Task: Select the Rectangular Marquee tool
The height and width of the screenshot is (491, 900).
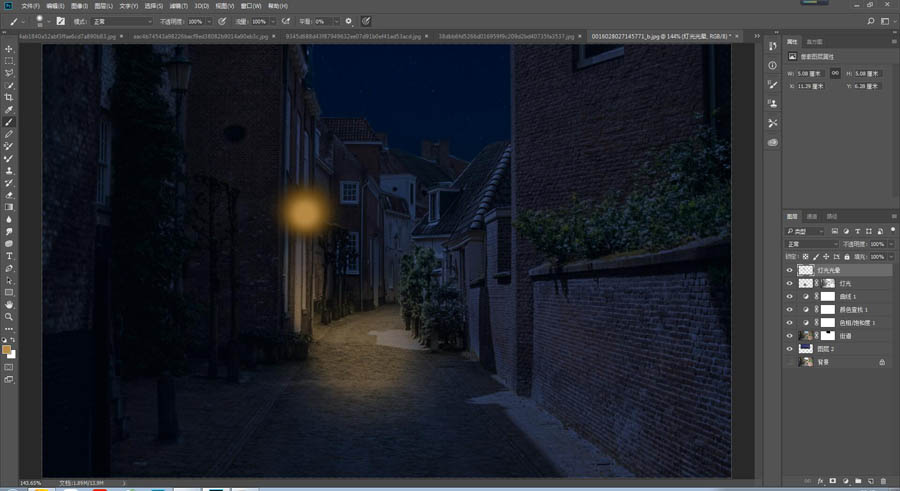Action: point(9,61)
